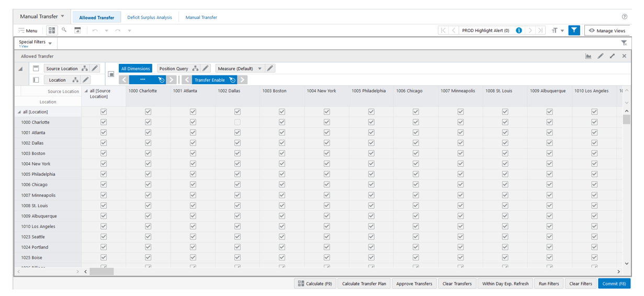Select the All Dimensions button
Image resolution: width=644 pixels, height=296 pixels.
(x=135, y=69)
